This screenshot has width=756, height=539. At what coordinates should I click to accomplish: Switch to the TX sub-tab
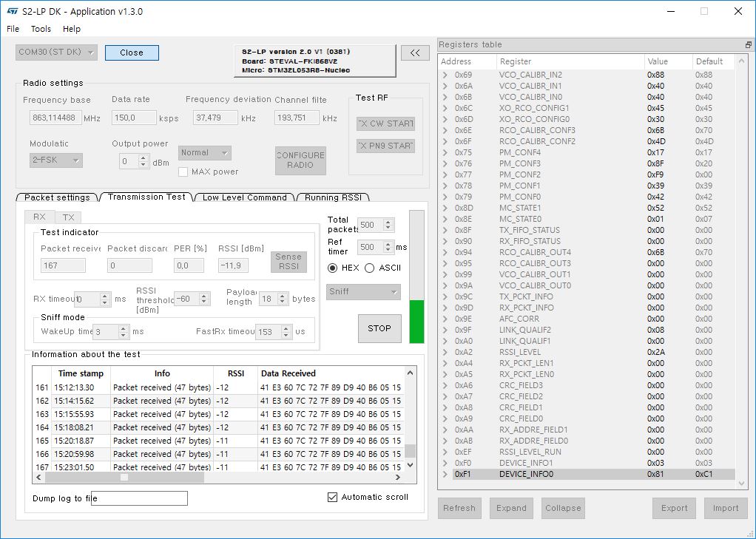[x=69, y=217]
